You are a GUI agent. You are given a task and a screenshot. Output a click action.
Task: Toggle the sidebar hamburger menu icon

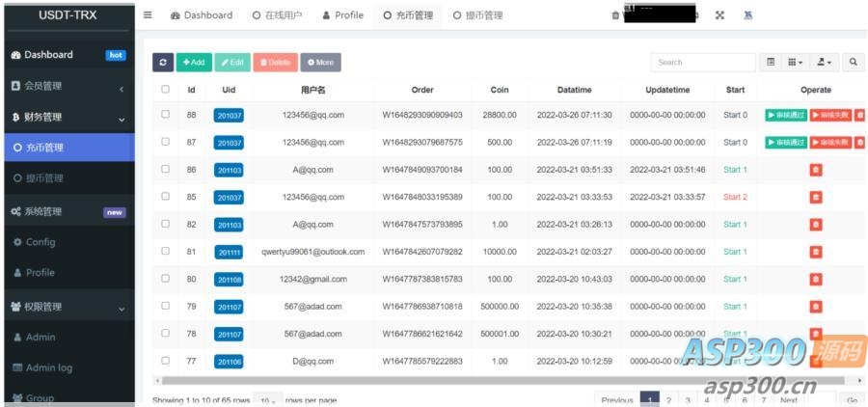click(x=148, y=15)
